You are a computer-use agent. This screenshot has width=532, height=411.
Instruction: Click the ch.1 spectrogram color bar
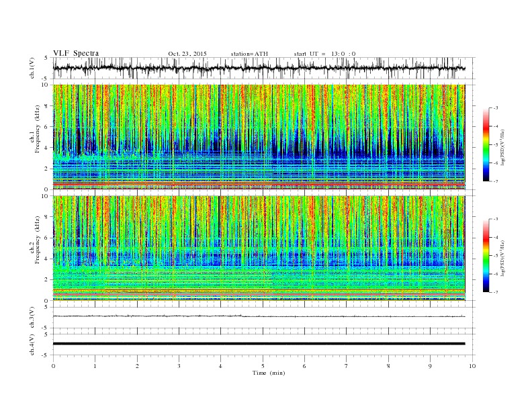coord(486,145)
